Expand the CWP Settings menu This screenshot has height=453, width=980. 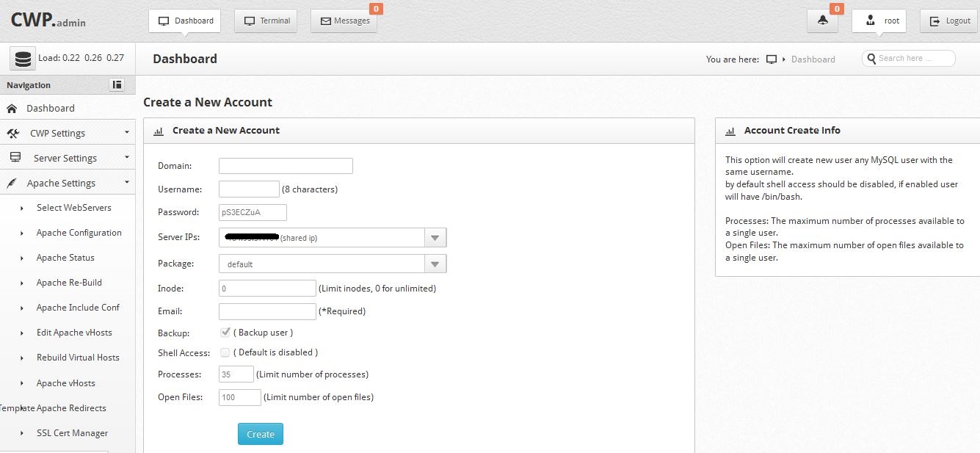(67, 134)
